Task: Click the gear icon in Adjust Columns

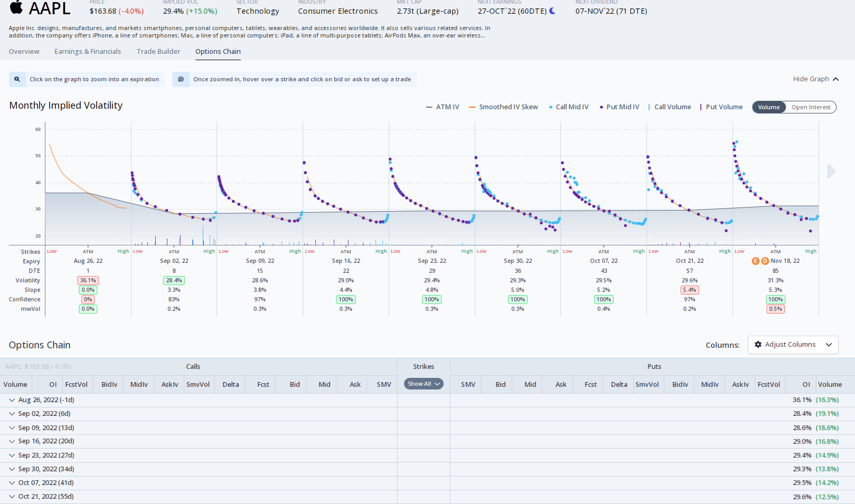Action: [758, 345]
